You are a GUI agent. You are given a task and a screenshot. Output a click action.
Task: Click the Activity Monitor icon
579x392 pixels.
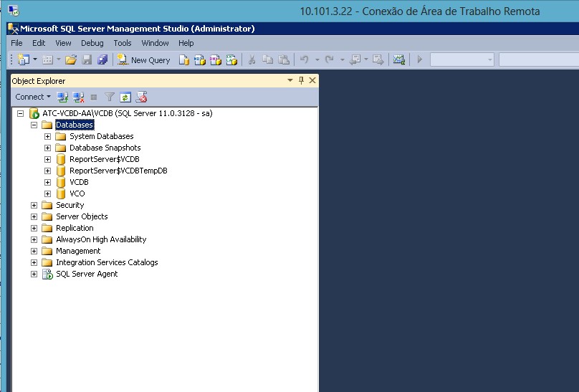click(399, 60)
